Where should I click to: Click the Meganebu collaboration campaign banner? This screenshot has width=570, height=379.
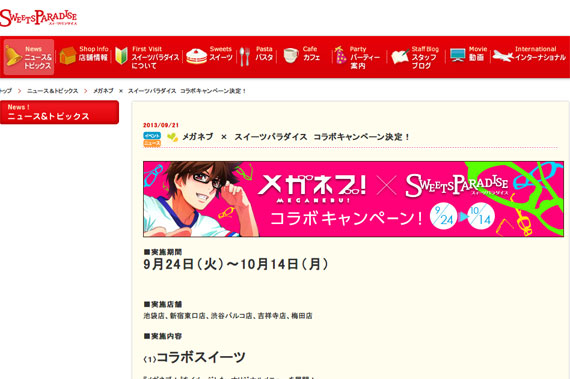click(x=353, y=199)
